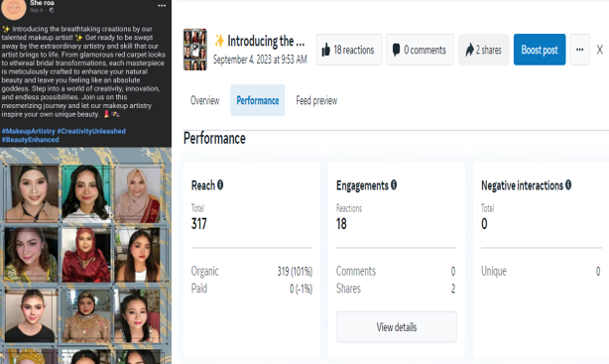This screenshot has width=609, height=364.
Task: Switch to the Overview tab
Action: 204,100
